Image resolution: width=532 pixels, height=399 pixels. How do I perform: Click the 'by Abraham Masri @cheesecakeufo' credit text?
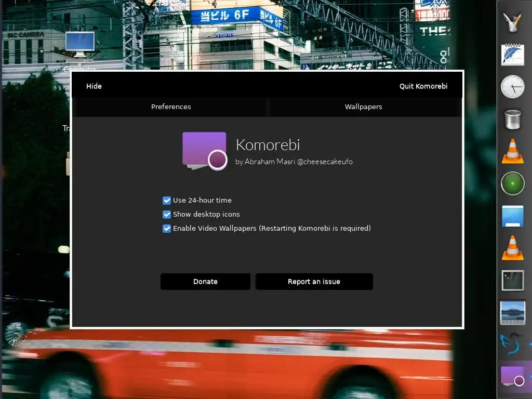click(x=294, y=162)
